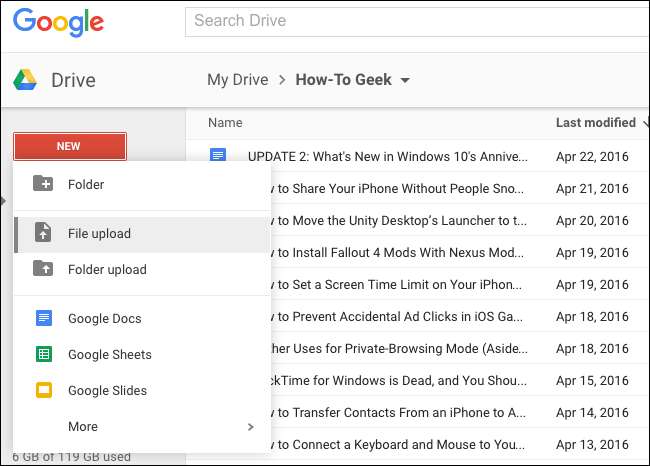Open the How-To Geek folder dropdown

(x=404, y=80)
